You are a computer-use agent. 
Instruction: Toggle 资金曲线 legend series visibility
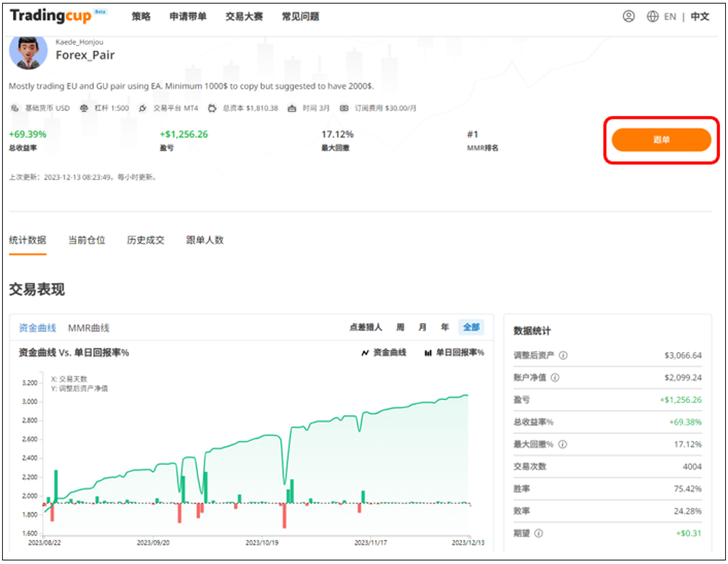pos(383,353)
